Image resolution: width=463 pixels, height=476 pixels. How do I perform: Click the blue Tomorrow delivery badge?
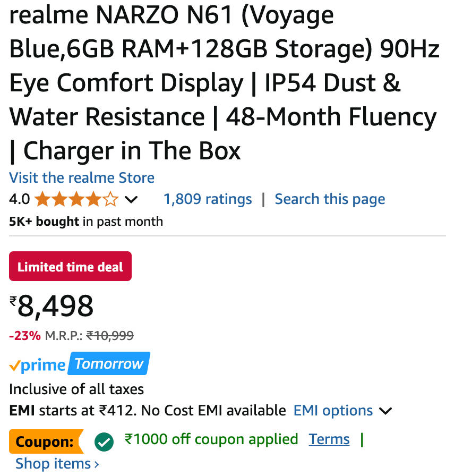pos(109,364)
